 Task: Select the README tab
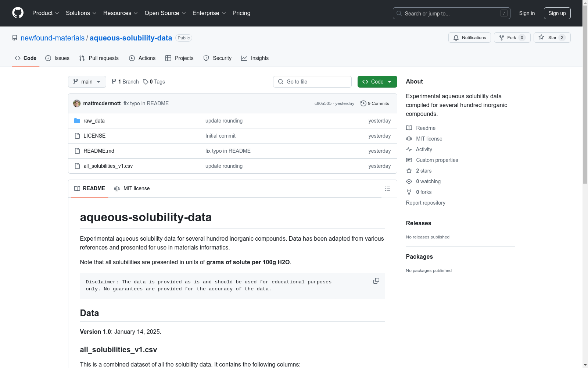click(x=90, y=188)
